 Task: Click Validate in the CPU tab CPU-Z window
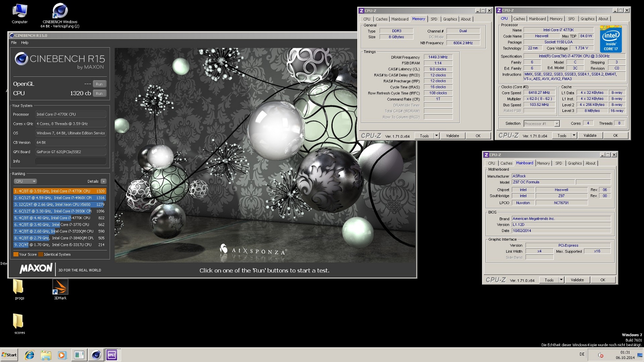(x=590, y=136)
